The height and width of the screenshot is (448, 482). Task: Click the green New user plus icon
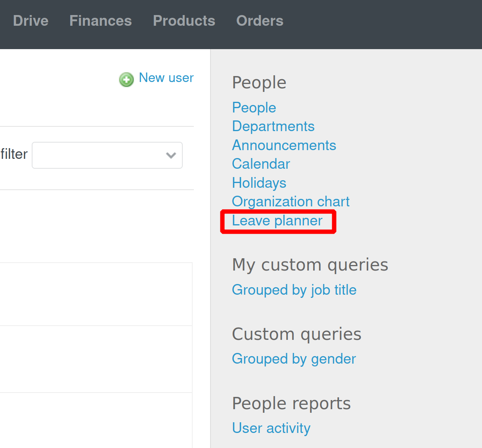coord(126,80)
